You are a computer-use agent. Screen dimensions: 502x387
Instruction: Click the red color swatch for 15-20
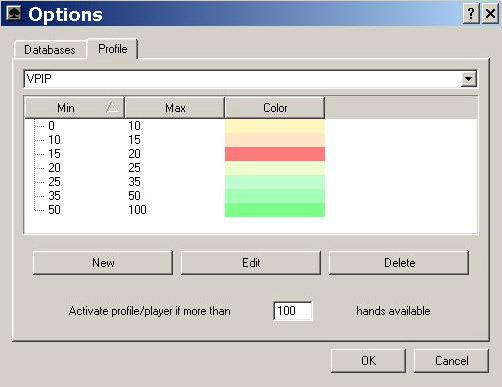pyautogui.click(x=275, y=154)
